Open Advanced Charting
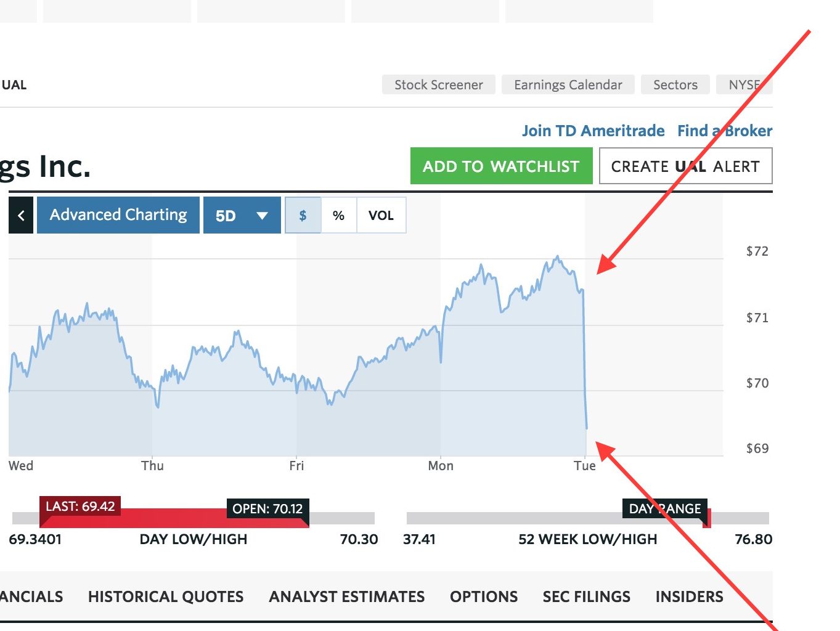Image resolution: width=840 pixels, height=631 pixels. (x=118, y=215)
